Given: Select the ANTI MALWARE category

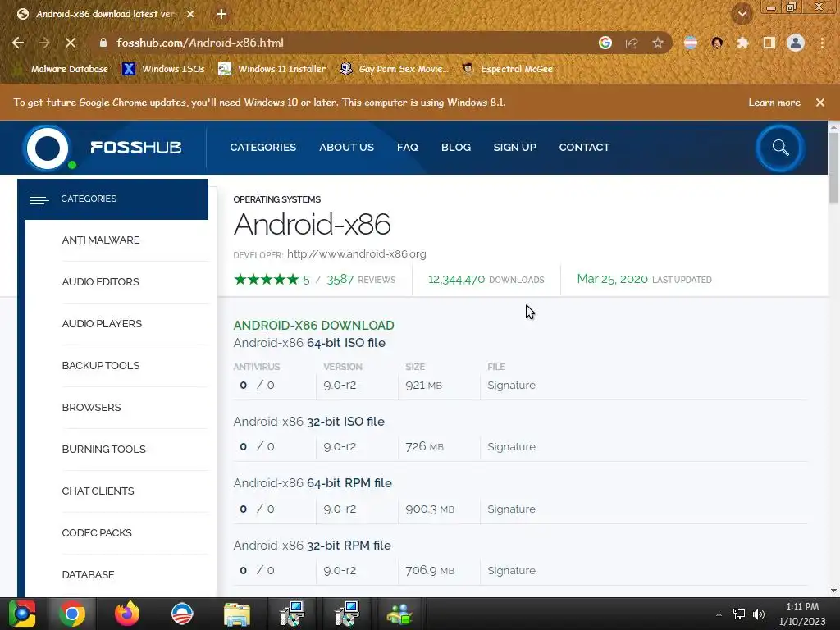Looking at the screenshot, I should click(101, 240).
